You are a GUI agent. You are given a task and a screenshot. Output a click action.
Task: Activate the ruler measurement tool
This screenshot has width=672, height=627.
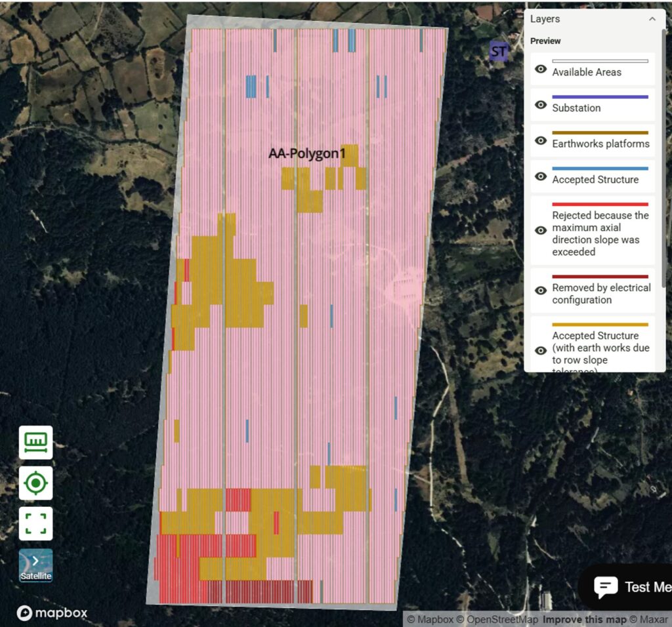pos(35,443)
